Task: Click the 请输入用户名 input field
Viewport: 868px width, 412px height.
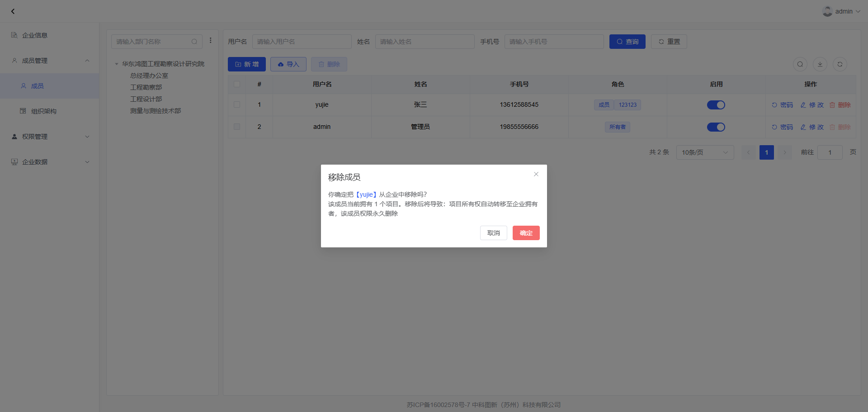Action: pos(302,42)
